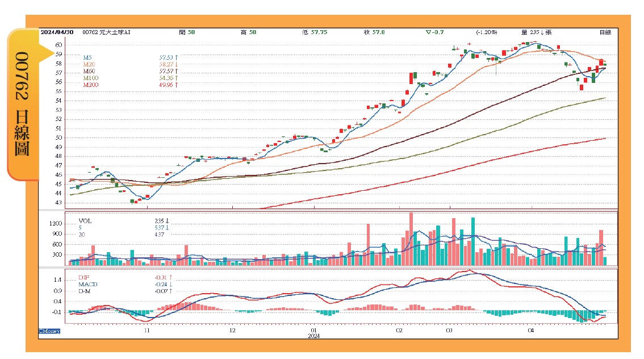Click the percentage change (-1.20%) in header
Image resolution: width=644 pixels, height=359 pixels.
487,33
